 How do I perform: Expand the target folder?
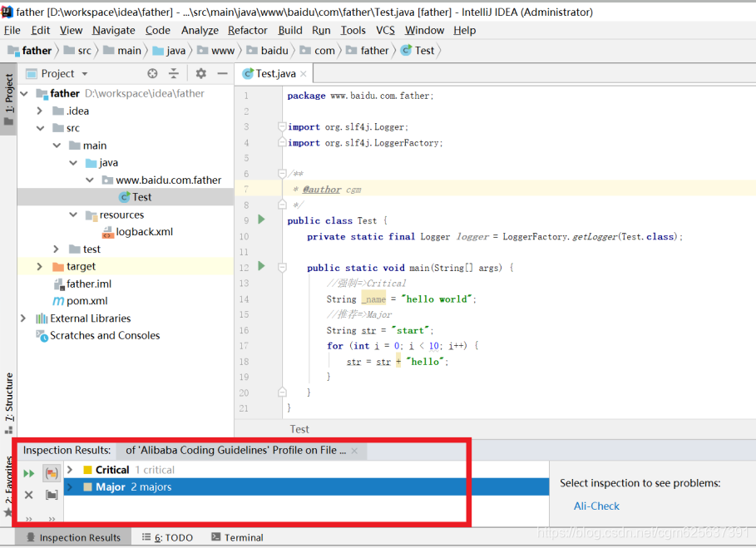click(40, 267)
